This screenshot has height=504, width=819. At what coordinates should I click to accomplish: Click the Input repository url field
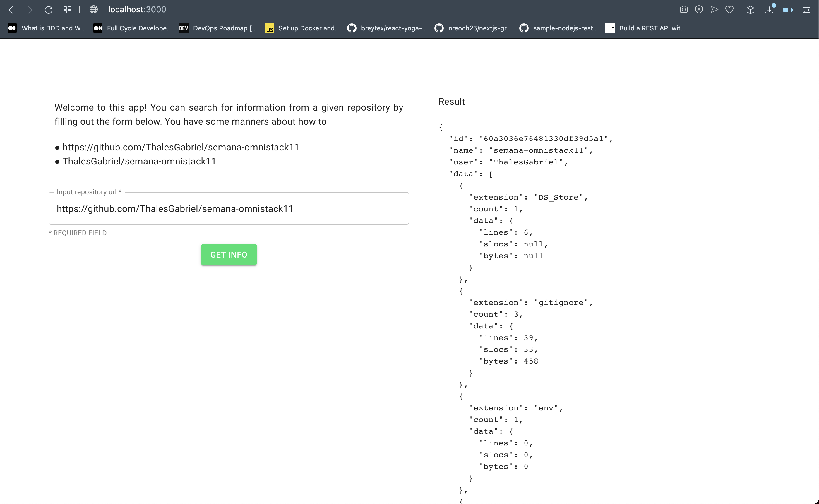[229, 209]
